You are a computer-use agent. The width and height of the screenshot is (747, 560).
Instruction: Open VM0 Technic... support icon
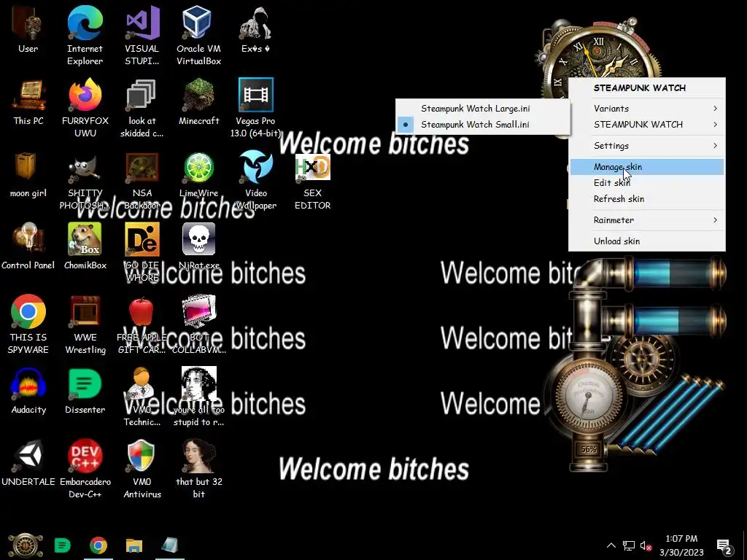(142, 397)
